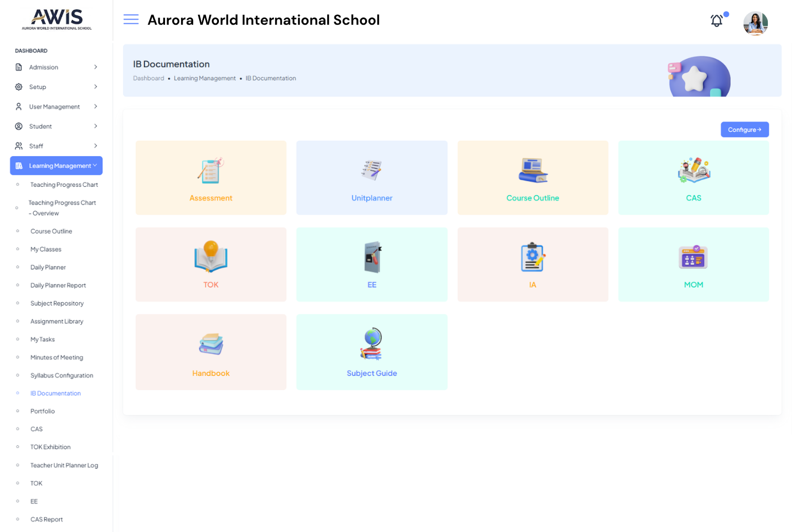This screenshot has height=532, width=792.
Task: Select the CAS tile icon
Action: pyautogui.click(x=694, y=170)
